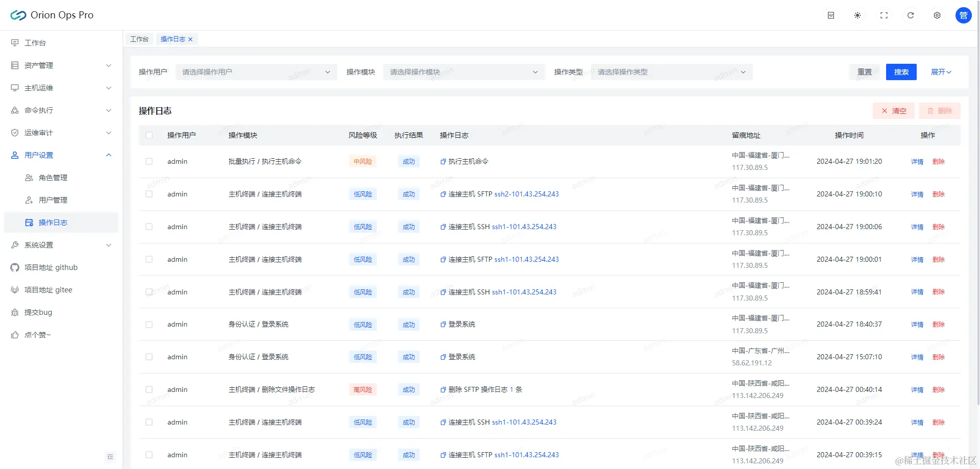The width and height of the screenshot is (980, 469).
Task: Toggle the select-all checkbox in table header
Action: (x=149, y=135)
